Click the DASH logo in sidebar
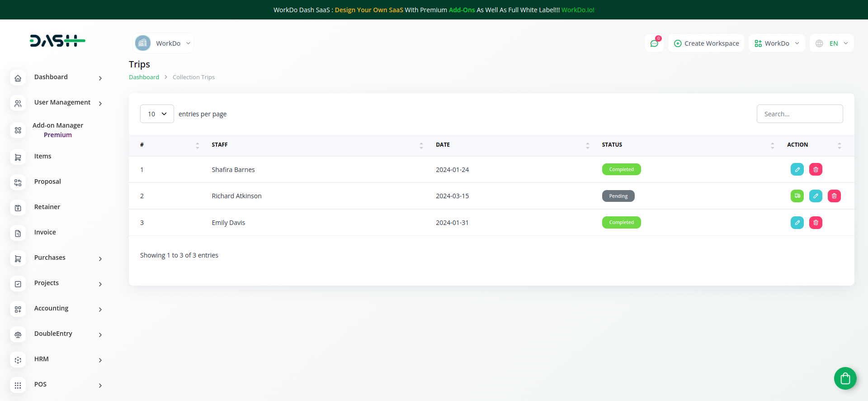Screen dimensions: 868x401 tap(57, 41)
